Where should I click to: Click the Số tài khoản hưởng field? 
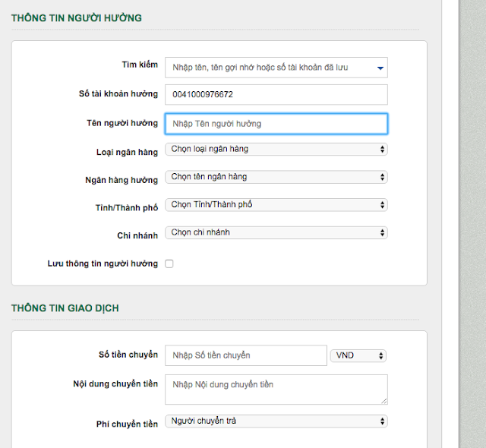coord(276,94)
